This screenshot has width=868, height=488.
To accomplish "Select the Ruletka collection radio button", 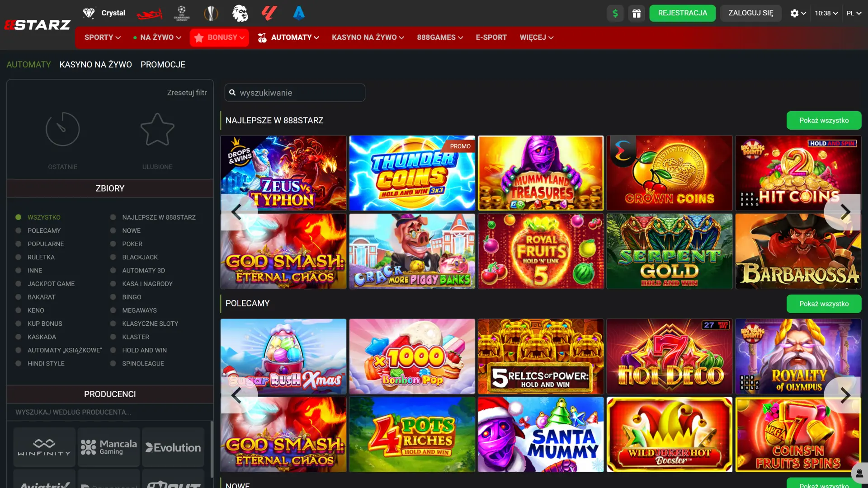I will point(19,257).
